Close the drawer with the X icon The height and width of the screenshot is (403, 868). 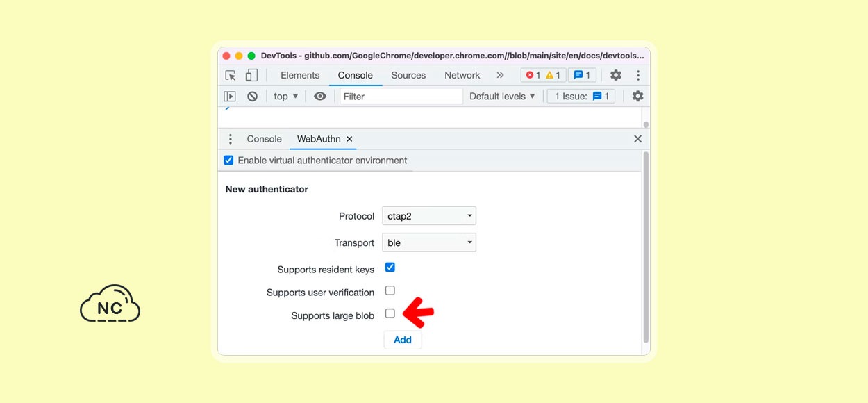coord(637,139)
